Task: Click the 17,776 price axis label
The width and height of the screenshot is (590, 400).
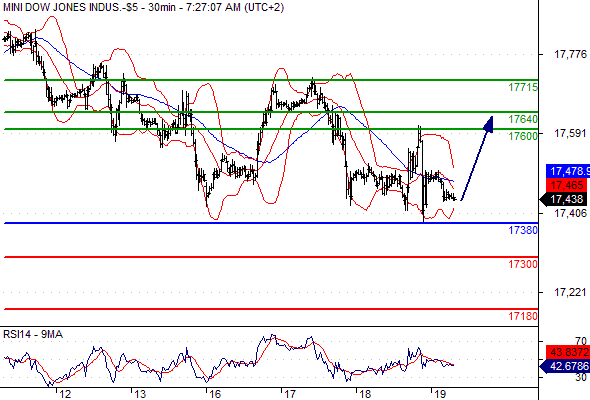Action: pos(570,54)
